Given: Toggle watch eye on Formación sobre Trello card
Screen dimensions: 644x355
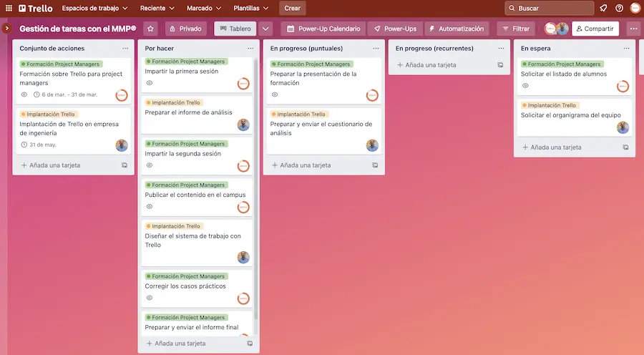Looking at the screenshot, I should coord(24,94).
